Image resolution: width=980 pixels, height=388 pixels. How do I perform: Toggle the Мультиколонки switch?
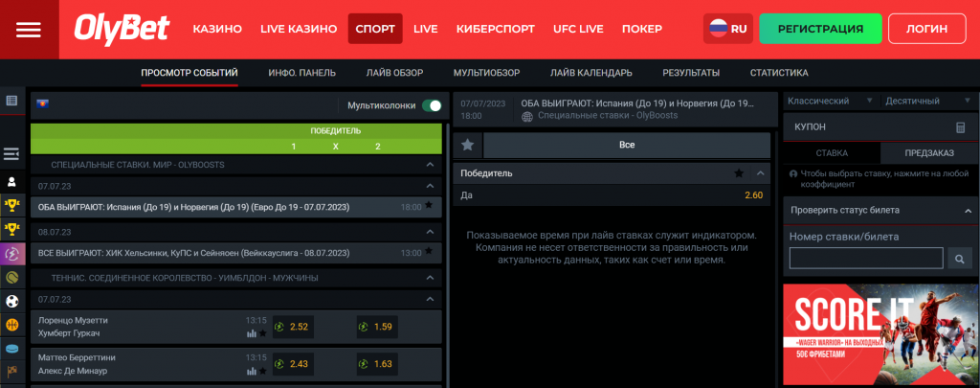(432, 105)
